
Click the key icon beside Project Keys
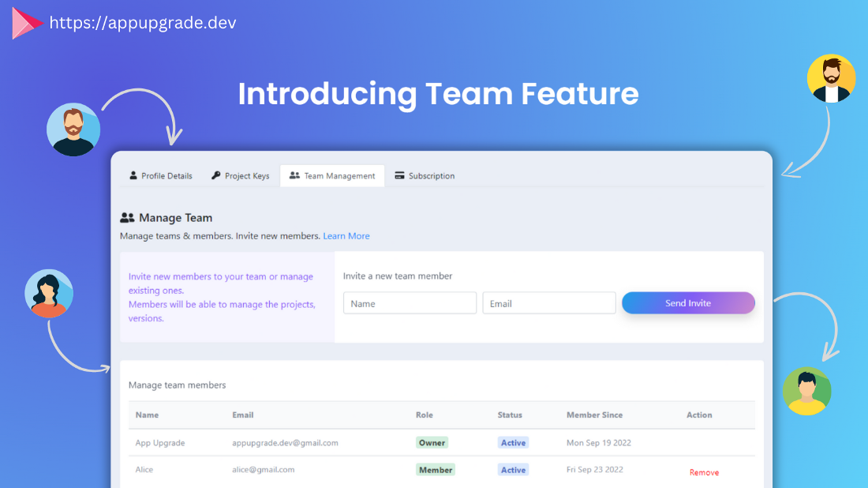216,175
